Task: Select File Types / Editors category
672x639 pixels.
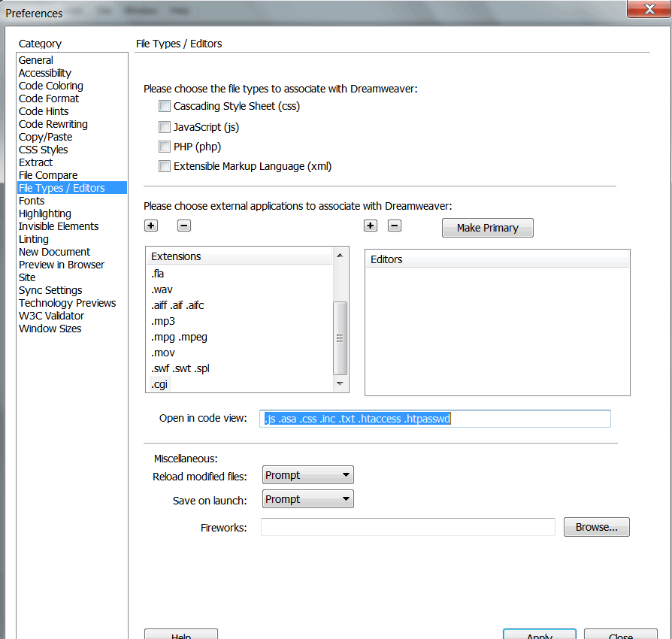Action: tap(72, 188)
